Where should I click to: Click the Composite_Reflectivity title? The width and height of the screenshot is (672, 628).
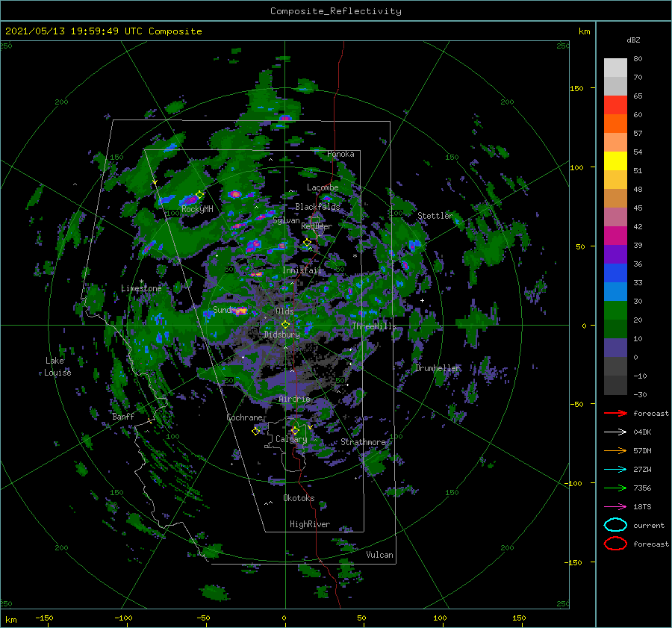pos(335,11)
